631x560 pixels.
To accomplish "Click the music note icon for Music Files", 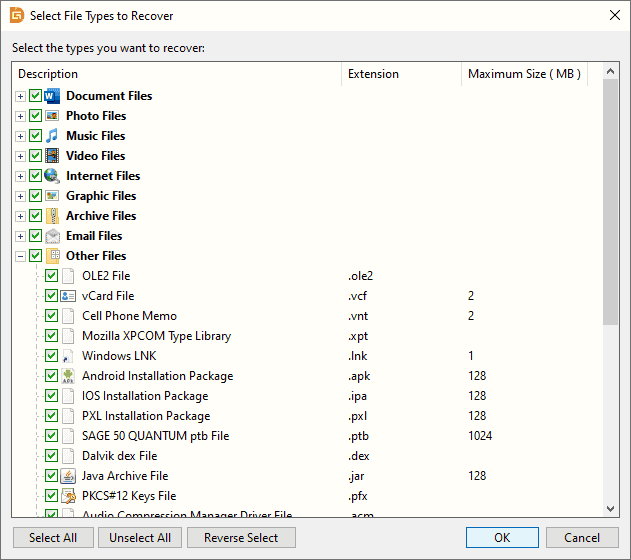I will [52, 136].
